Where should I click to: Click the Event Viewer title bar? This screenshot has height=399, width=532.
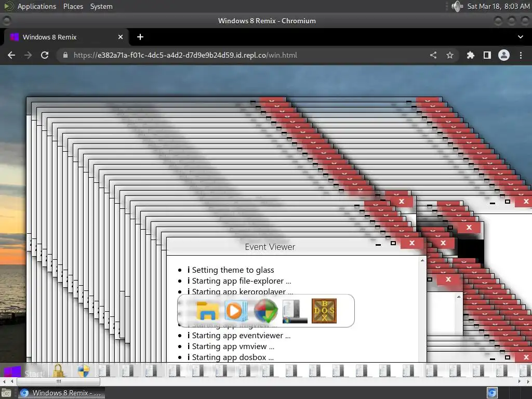click(x=270, y=247)
